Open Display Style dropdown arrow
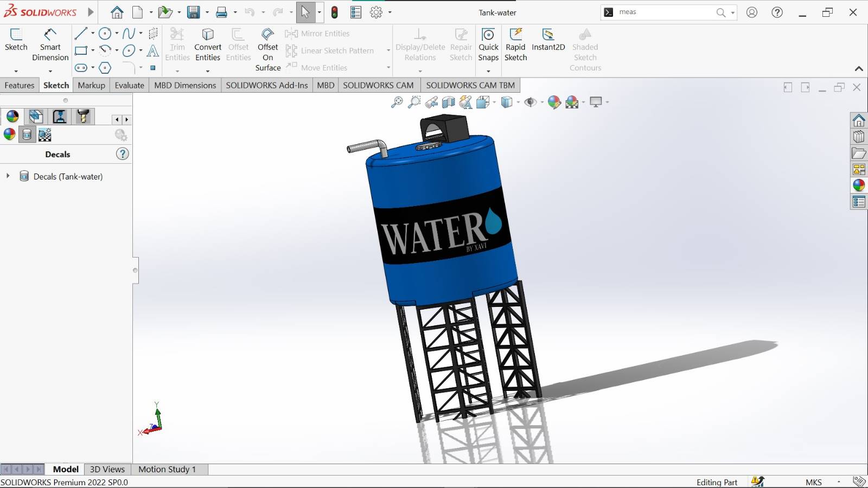The image size is (868, 488). coord(518,102)
